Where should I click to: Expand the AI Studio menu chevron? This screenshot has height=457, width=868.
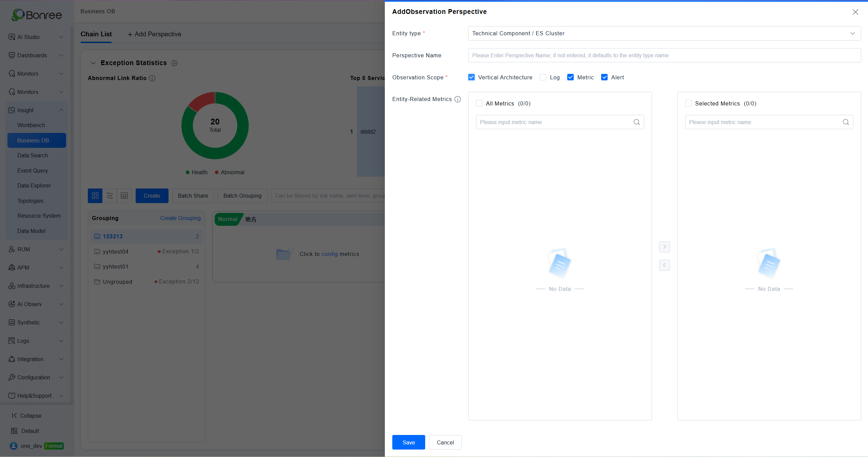coord(61,37)
